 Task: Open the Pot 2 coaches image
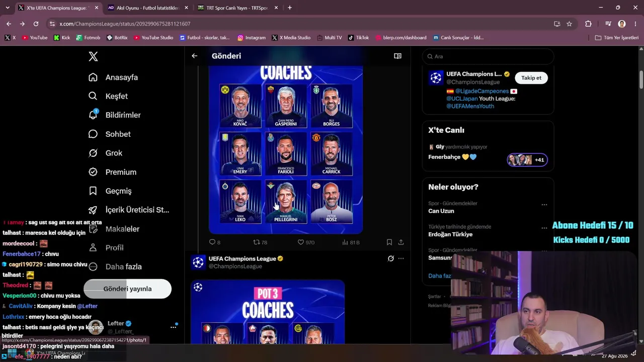286,149
